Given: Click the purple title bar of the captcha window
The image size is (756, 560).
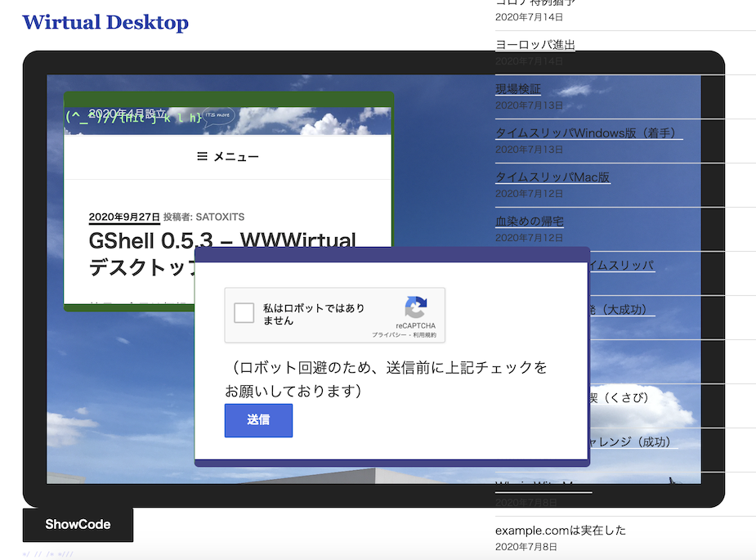Looking at the screenshot, I should click(x=391, y=254).
